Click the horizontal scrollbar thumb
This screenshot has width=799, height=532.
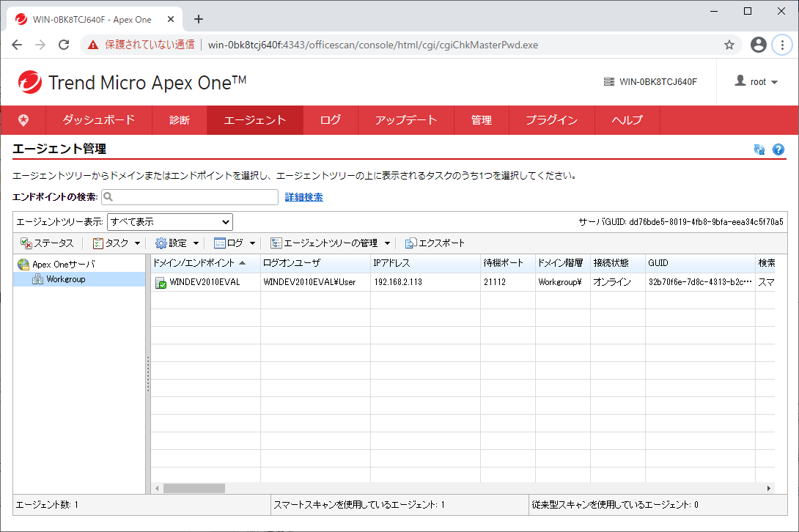pyautogui.click(x=194, y=488)
